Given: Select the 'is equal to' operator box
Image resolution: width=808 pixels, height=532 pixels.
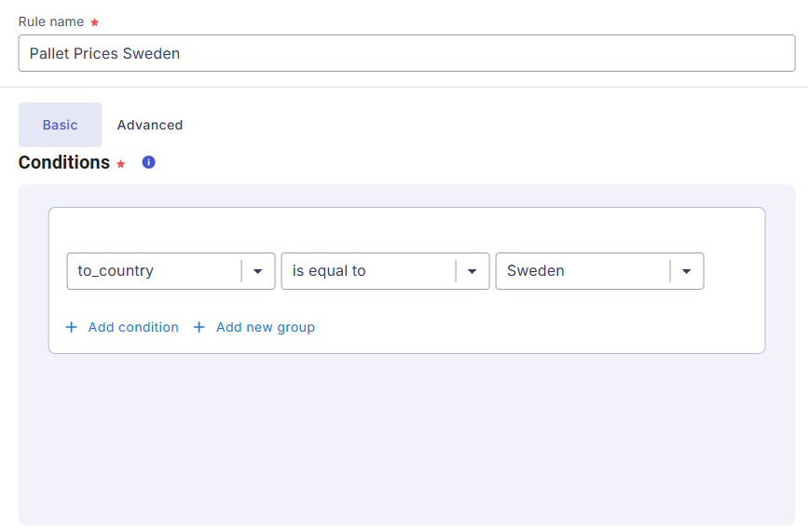Looking at the screenshot, I should pyautogui.click(x=386, y=271).
